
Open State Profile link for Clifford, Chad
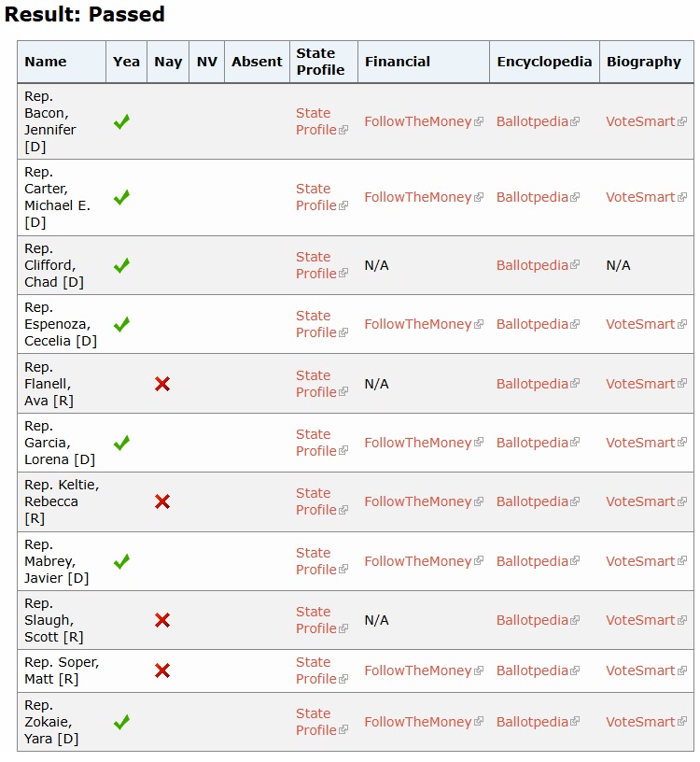pyautogui.click(x=322, y=265)
